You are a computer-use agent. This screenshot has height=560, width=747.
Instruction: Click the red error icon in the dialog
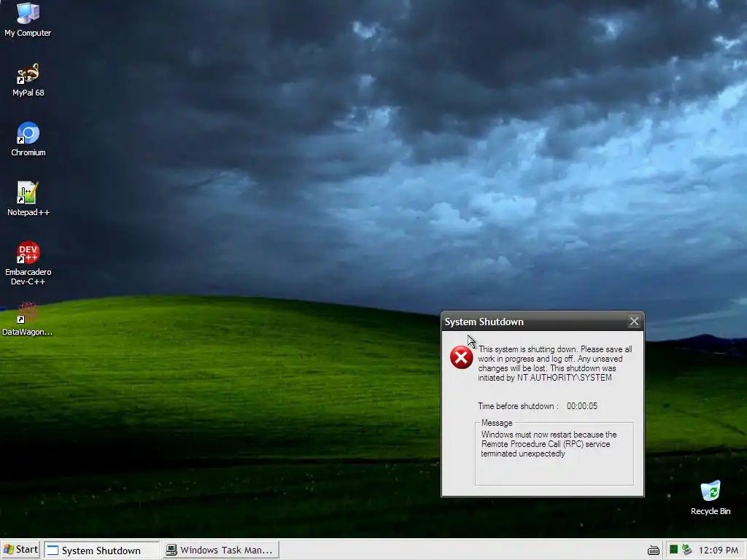(461, 357)
